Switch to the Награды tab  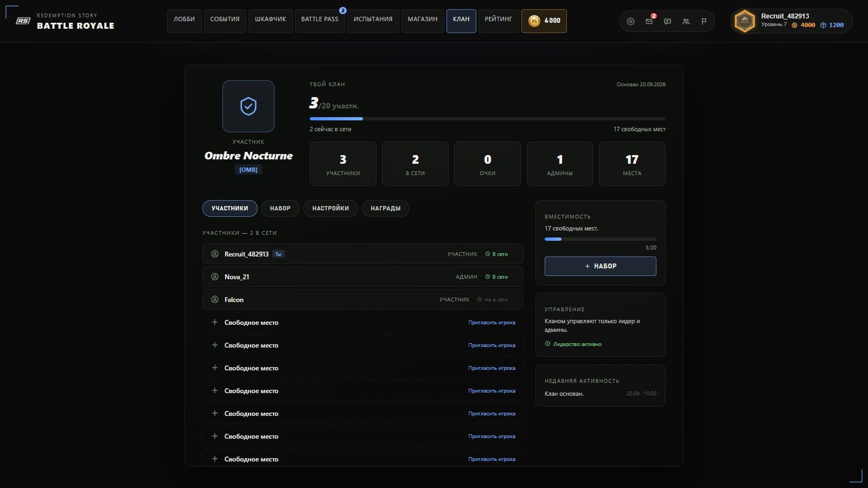(385, 208)
